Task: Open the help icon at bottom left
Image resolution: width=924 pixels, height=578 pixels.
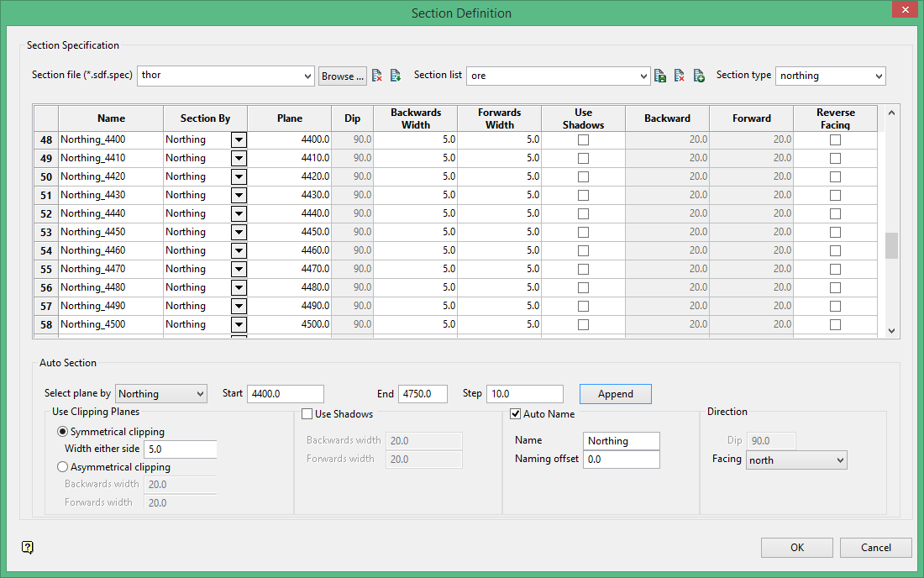Action: [x=28, y=548]
